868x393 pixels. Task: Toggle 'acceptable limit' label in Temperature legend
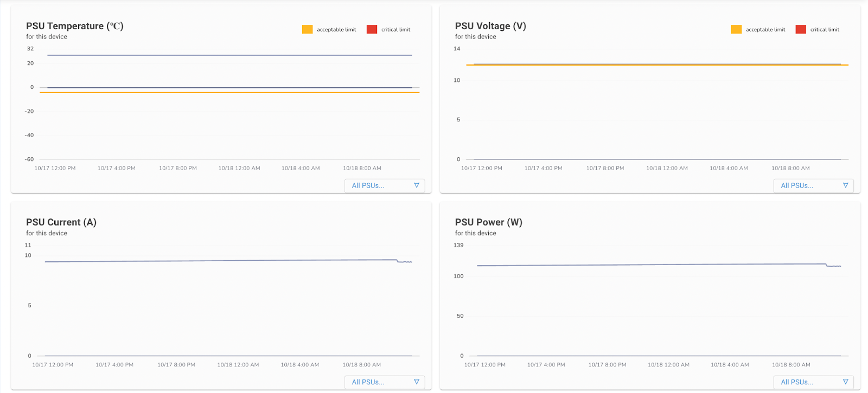coord(336,30)
